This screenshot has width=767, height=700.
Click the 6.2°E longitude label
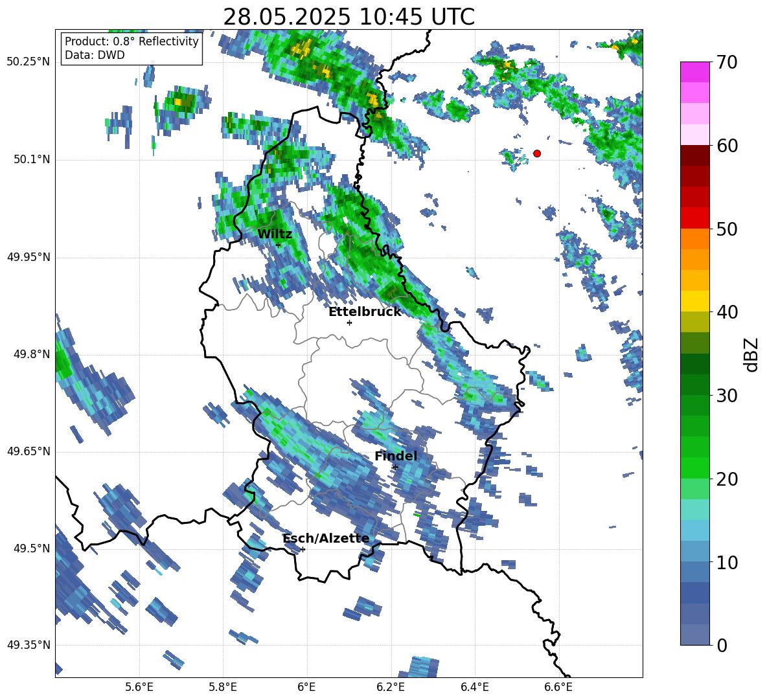tap(391, 687)
